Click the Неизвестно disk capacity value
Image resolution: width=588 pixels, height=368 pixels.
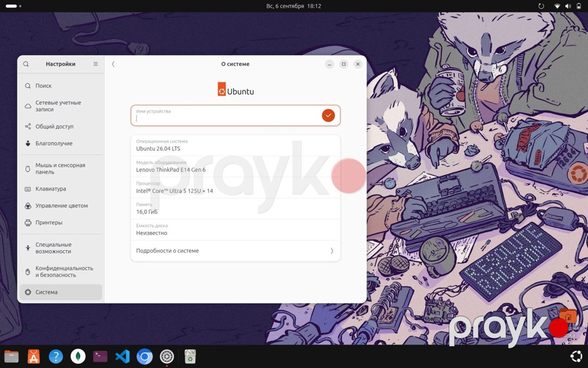(151, 233)
